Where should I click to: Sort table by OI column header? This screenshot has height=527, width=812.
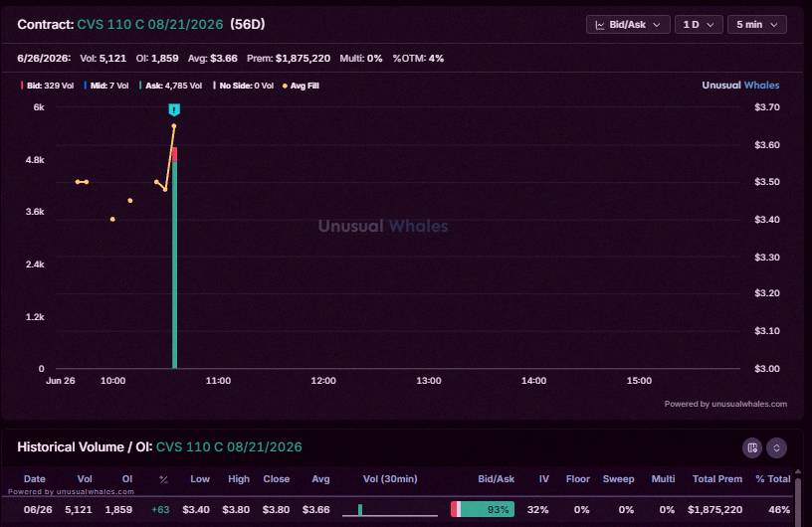click(127, 479)
